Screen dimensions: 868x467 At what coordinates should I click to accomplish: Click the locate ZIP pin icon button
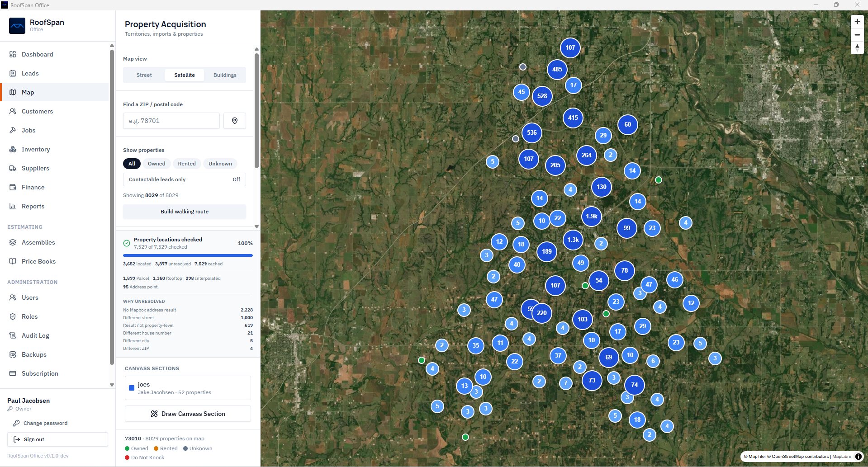pos(235,121)
